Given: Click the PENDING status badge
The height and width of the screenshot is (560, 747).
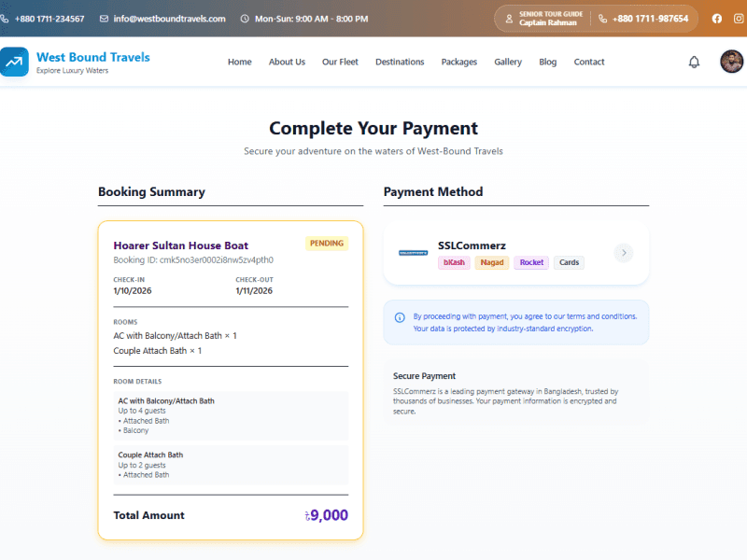Looking at the screenshot, I should pyautogui.click(x=327, y=244).
